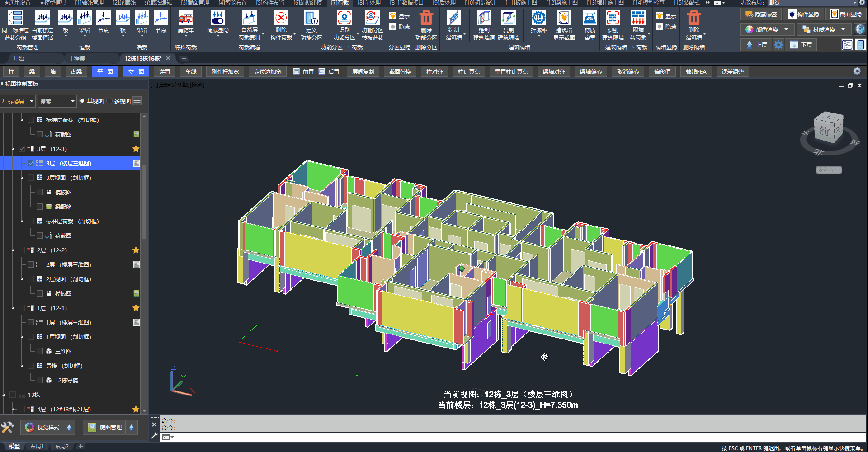Select the 定义功能分区 tool

(311, 19)
